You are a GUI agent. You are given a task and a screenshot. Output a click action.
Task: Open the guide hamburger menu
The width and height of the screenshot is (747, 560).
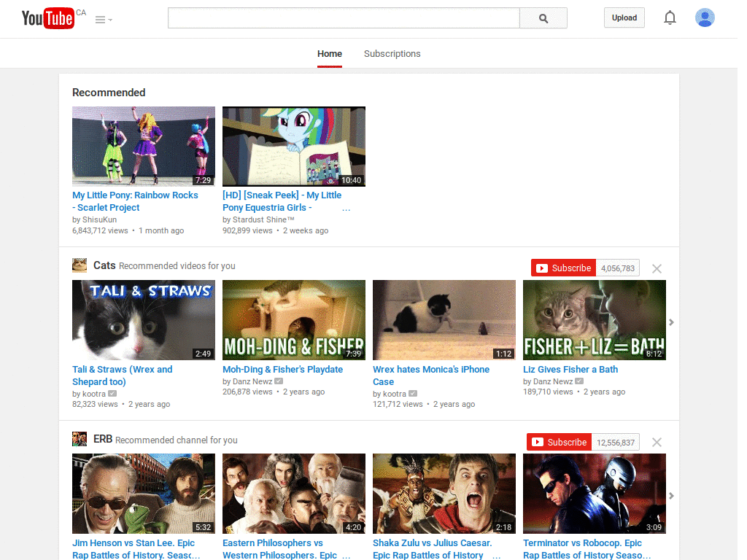104,20
